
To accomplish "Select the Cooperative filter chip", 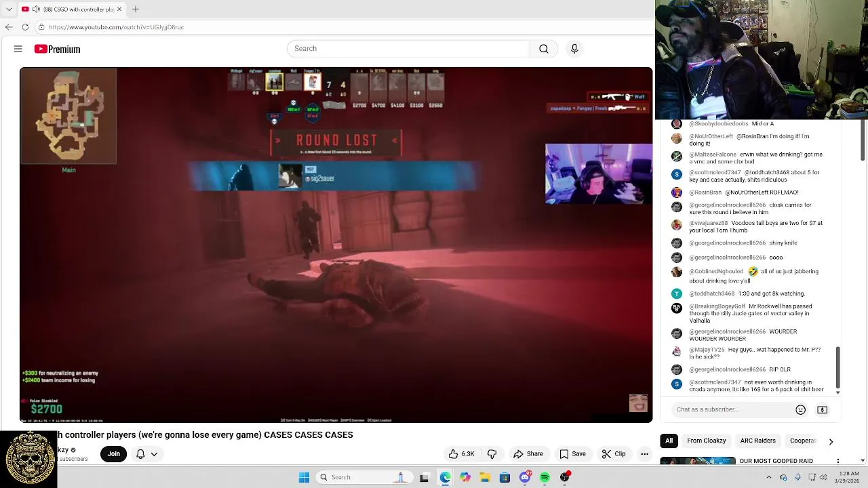I will pyautogui.click(x=804, y=441).
